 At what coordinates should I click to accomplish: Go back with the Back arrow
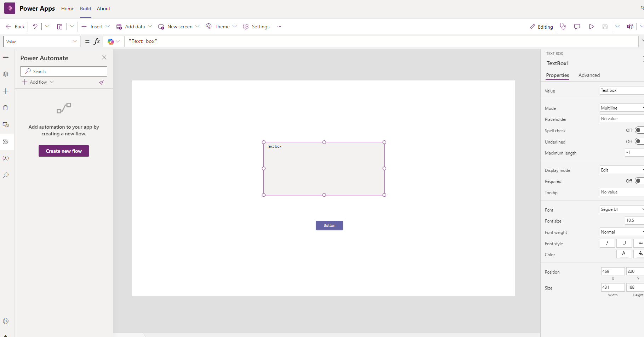[x=15, y=27]
